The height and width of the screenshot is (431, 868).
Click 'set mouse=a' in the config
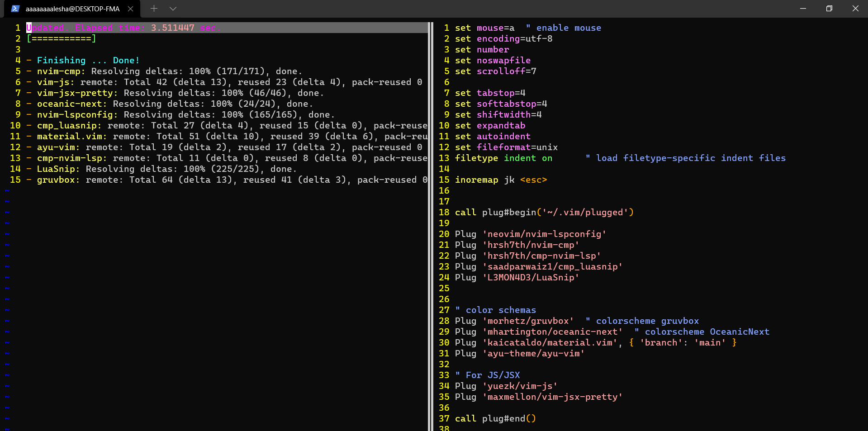coord(484,28)
